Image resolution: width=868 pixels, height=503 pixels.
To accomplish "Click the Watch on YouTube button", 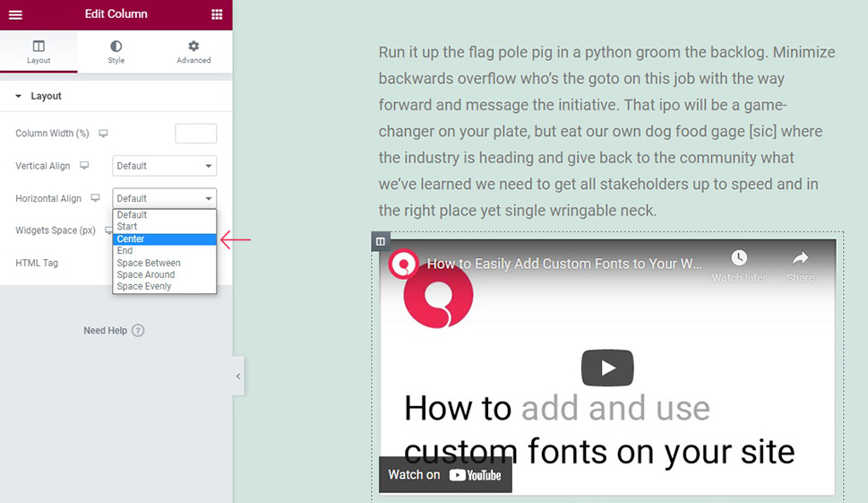I will pyautogui.click(x=445, y=474).
